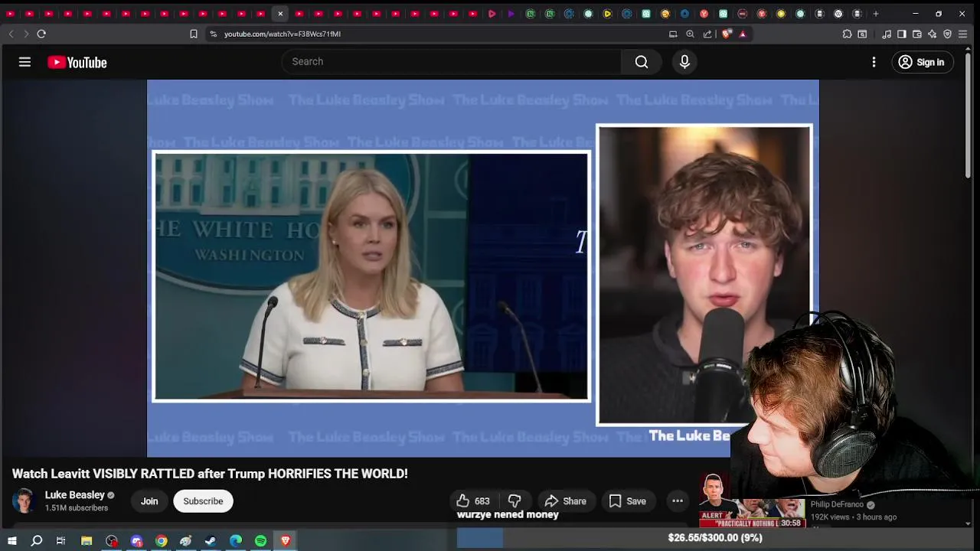Share the video

point(565,501)
